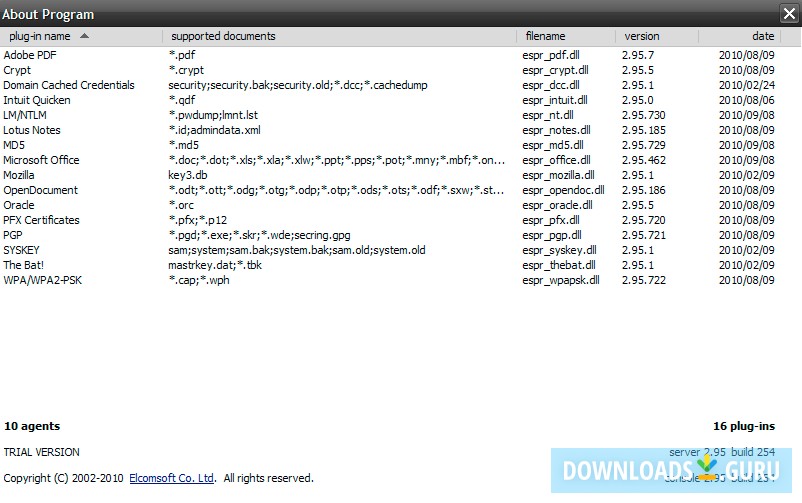Image resolution: width=802 pixels, height=503 pixels.
Task: Click the *.pfx;*.p12 documents cell
Action: click(x=197, y=220)
